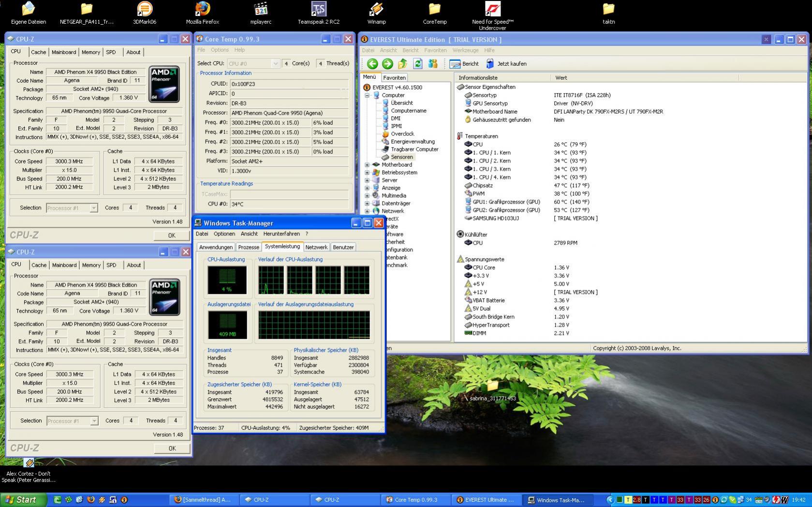The width and height of the screenshot is (812, 507).
Task: Expand the Motherboard tree node
Action: [x=367, y=165]
